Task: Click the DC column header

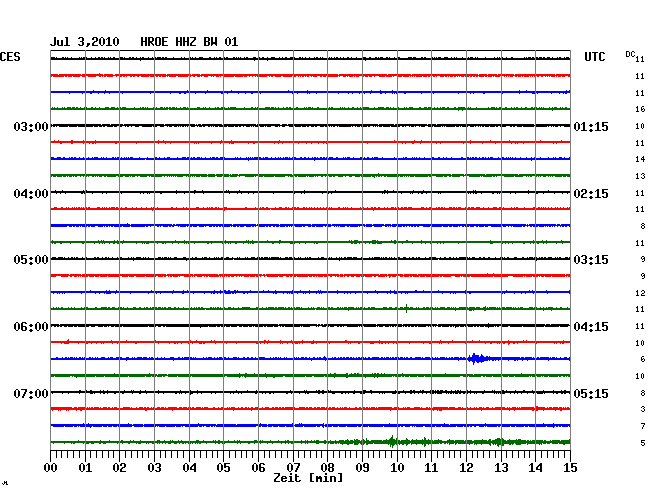Action: tap(630, 54)
